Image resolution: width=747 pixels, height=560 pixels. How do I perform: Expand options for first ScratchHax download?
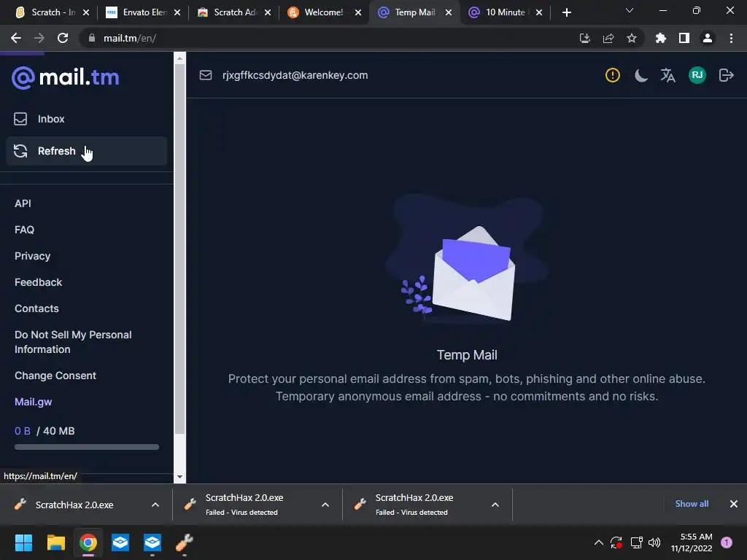click(155, 505)
